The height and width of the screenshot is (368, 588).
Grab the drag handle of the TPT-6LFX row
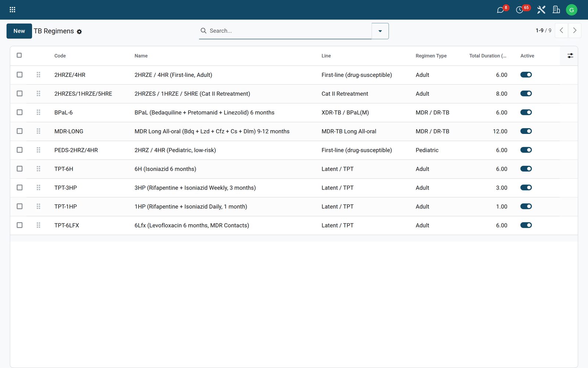(38, 225)
